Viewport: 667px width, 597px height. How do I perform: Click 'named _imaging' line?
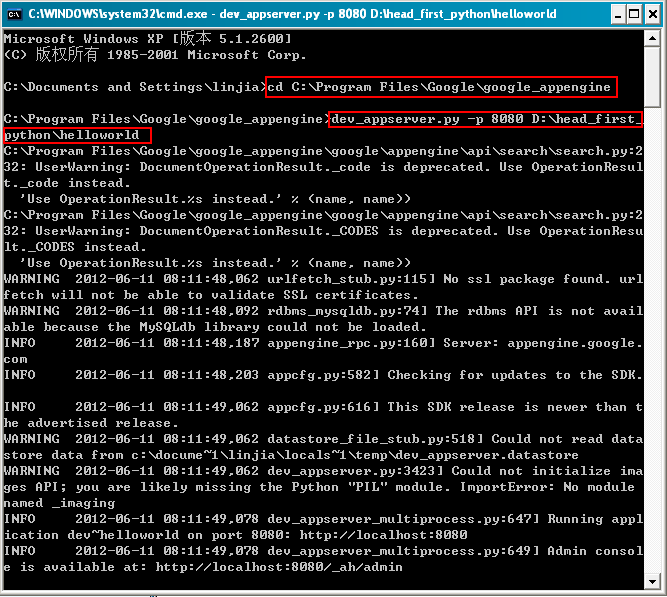coord(60,503)
